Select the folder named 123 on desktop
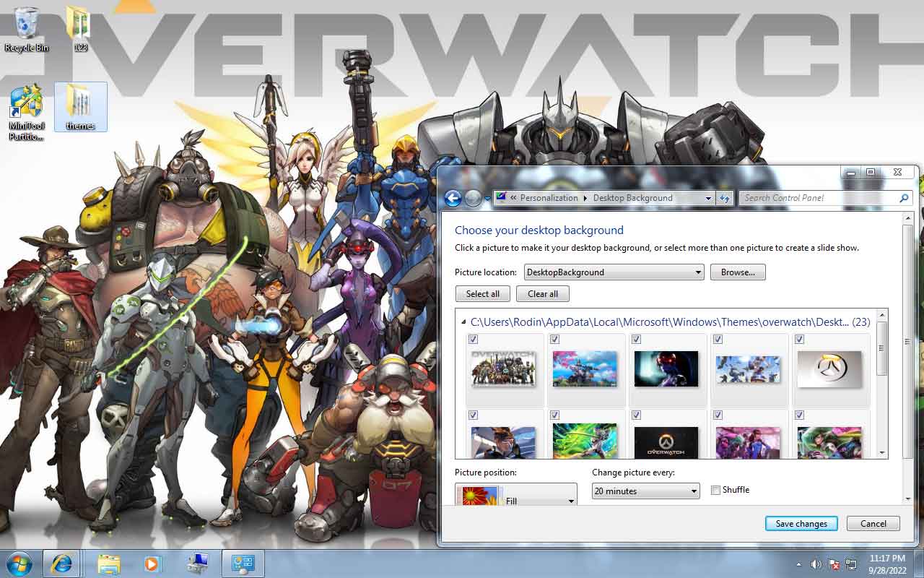This screenshot has width=924, height=578. tap(79, 29)
